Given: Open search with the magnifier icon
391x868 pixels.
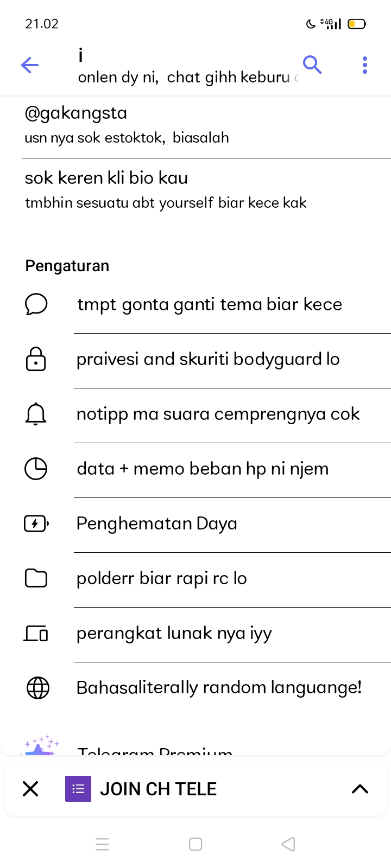Looking at the screenshot, I should [312, 65].
